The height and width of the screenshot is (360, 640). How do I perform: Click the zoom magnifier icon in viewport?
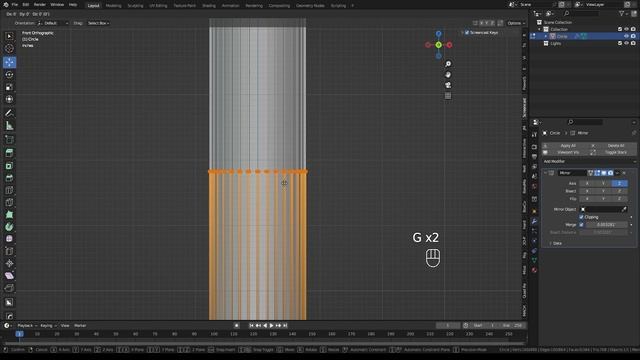coord(448,64)
